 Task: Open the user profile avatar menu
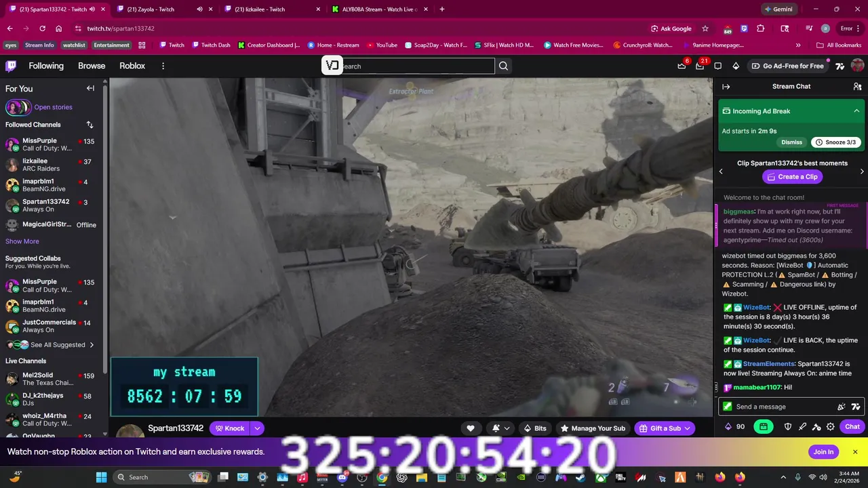pyautogui.click(x=857, y=66)
